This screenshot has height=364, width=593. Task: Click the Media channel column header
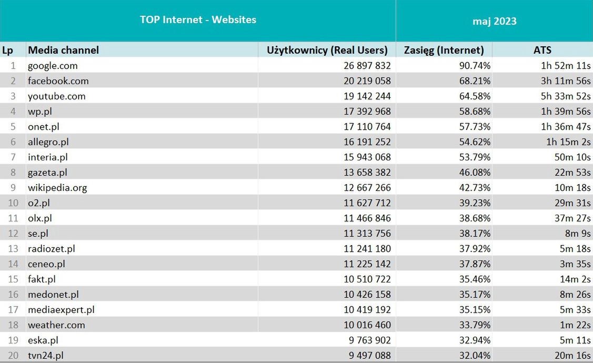click(x=63, y=50)
